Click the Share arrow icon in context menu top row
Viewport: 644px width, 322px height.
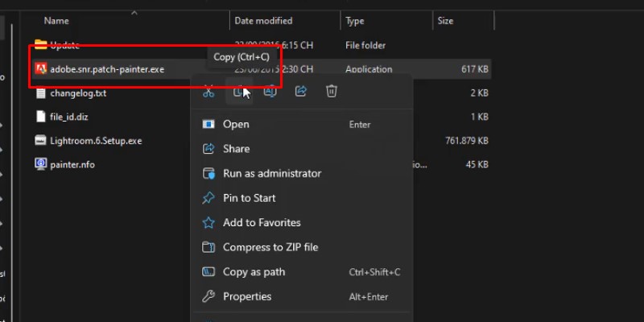click(300, 91)
